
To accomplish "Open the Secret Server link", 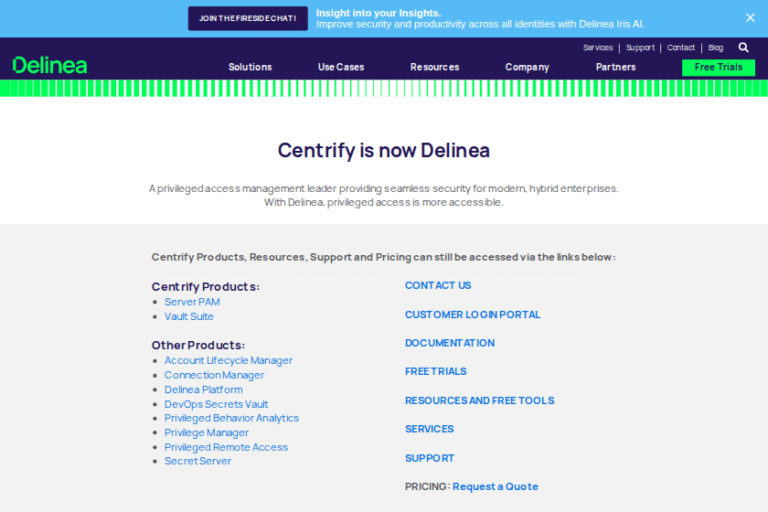I will pos(197,461).
